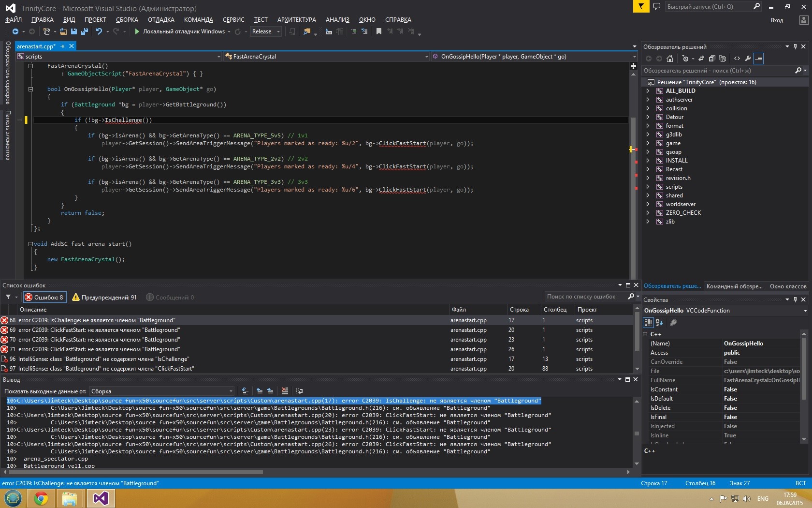Viewport: 812px width, 508px height.
Task: Open the СБОРКА menu
Action: point(127,20)
